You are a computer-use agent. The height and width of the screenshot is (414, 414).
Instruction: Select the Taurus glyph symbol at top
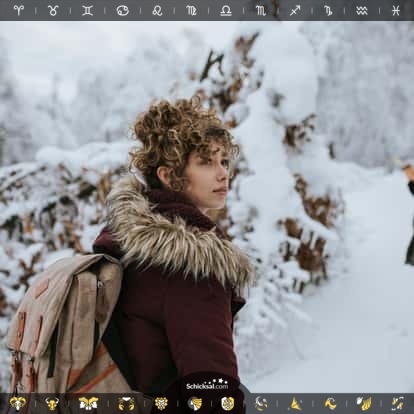[x=53, y=10]
